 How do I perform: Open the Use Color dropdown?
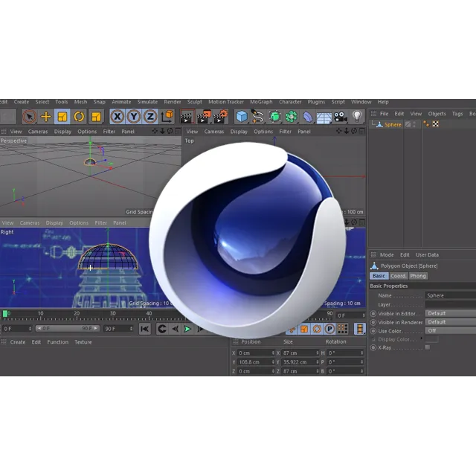point(450,331)
